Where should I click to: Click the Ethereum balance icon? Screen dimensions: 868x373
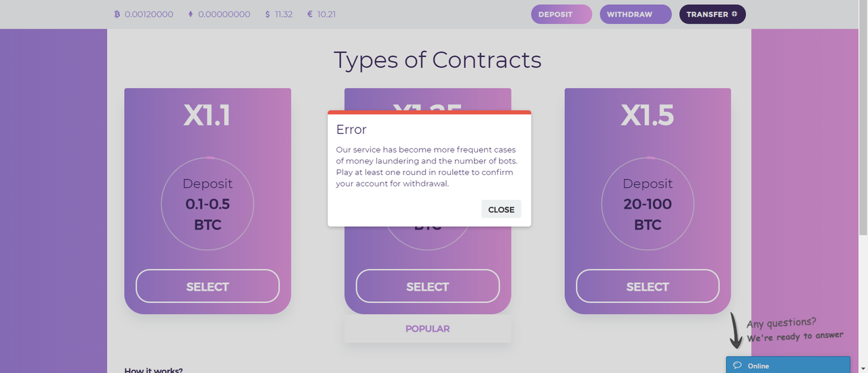pos(190,14)
